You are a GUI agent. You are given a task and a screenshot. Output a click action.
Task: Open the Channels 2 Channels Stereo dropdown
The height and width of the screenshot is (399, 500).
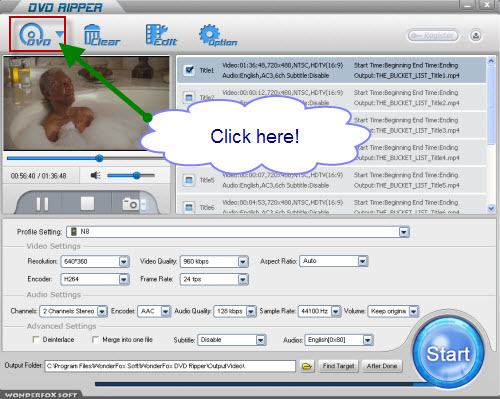click(102, 311)
